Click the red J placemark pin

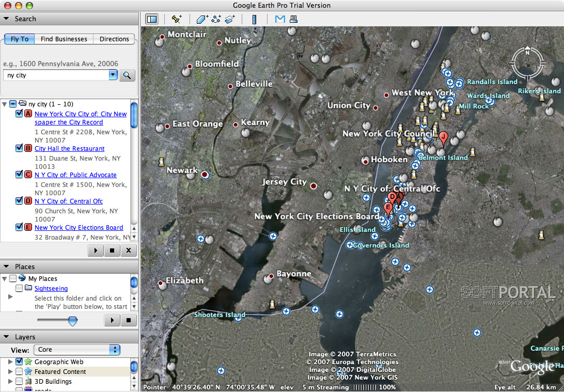point(444,138)
